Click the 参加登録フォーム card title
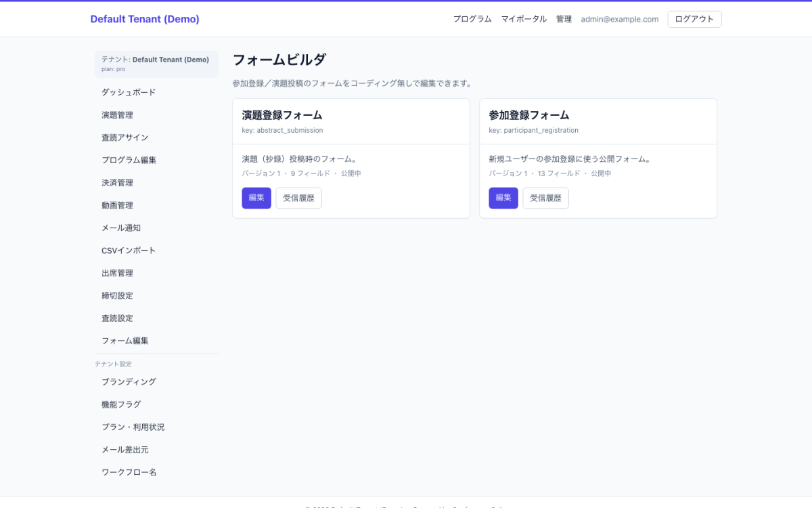Screen dimensions: 812x508 (529, 115)
